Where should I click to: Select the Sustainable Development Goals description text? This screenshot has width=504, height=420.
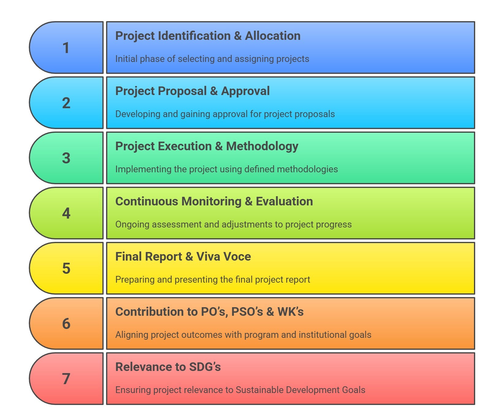click(x=240, y=390)
